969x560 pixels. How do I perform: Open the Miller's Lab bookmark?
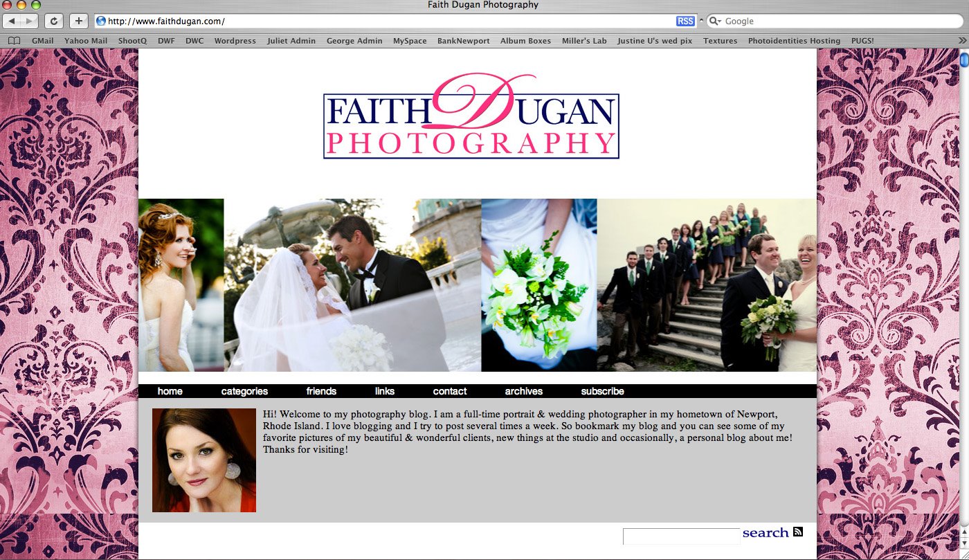click(x=584, y=41)
